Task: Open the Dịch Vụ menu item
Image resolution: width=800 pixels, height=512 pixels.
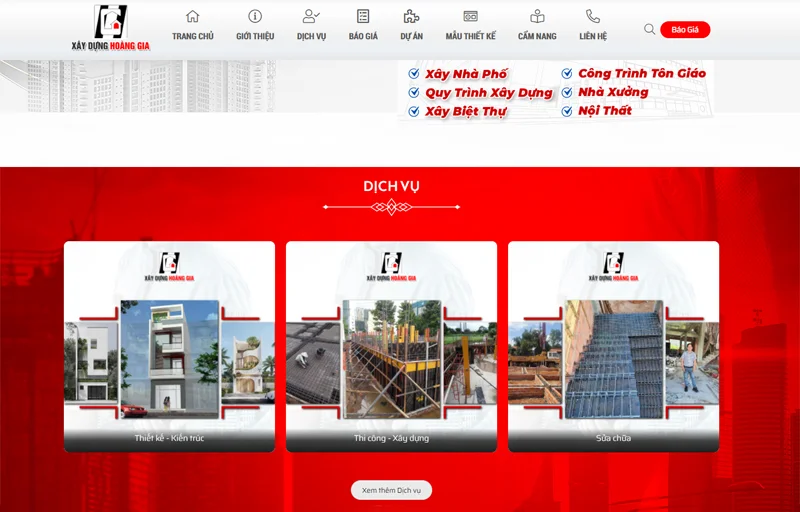Action: [x=311, y=36]
